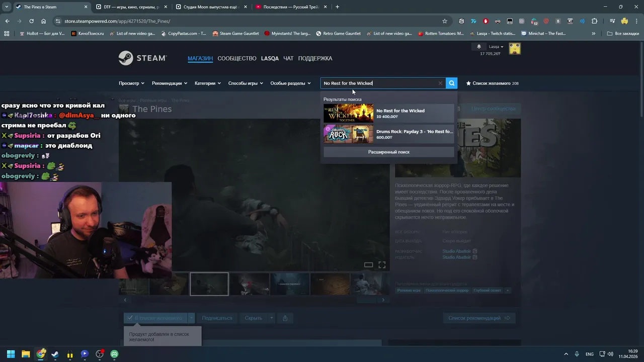The width and height of the screenshot is (644, 362).
Task: Open the Steam notifications bell
Action: 479,47
